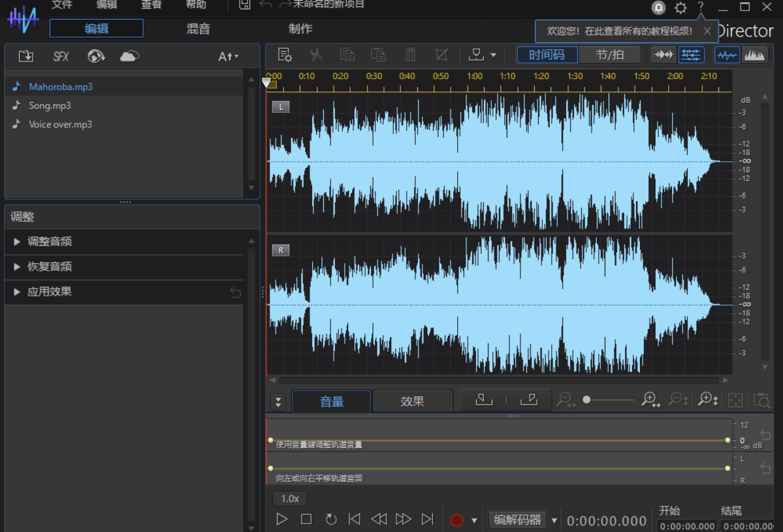Click the import media folder icon

tap(26, 56)
